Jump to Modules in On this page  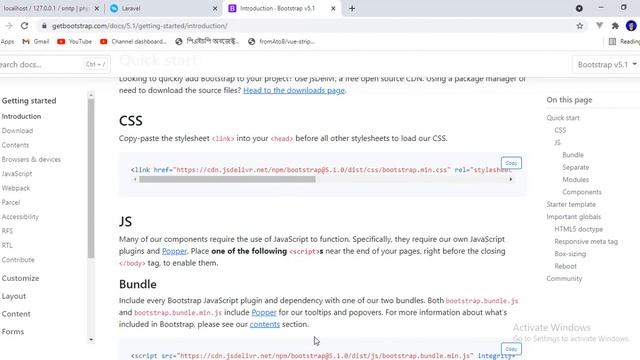coord(576,180)
